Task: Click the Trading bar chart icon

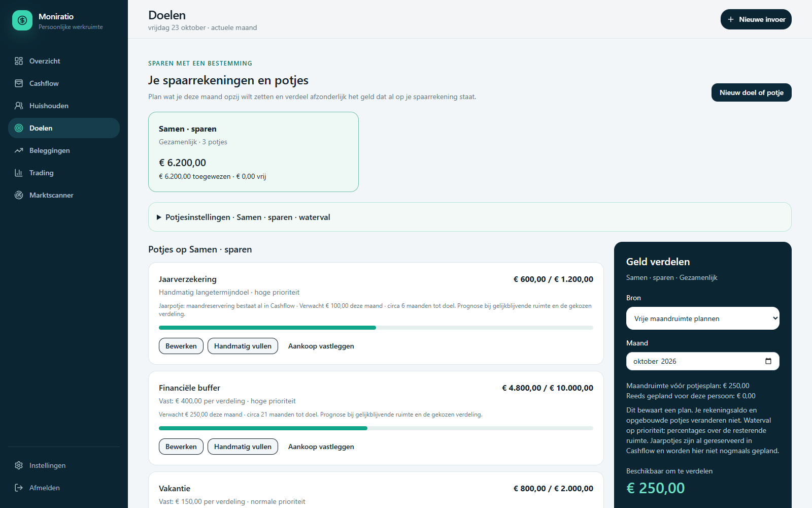Action: click(x=19, y=173)
